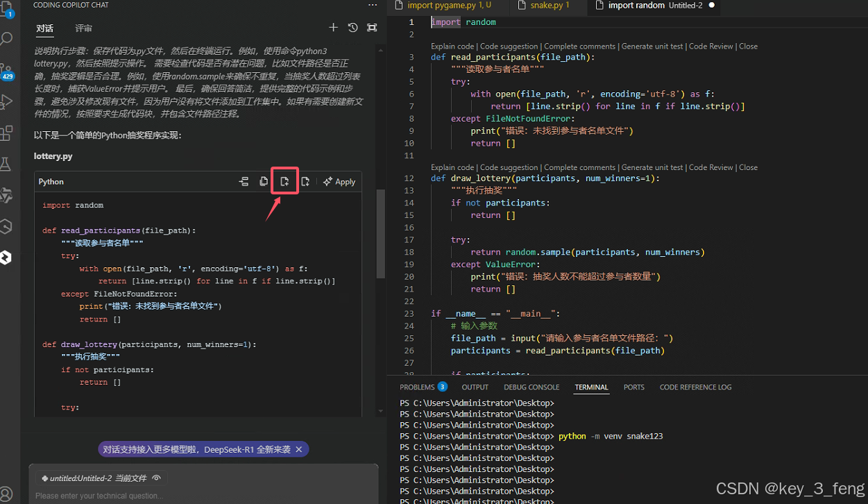Expand chat to full screen icon
868x504 pixels.
point(372,28)
